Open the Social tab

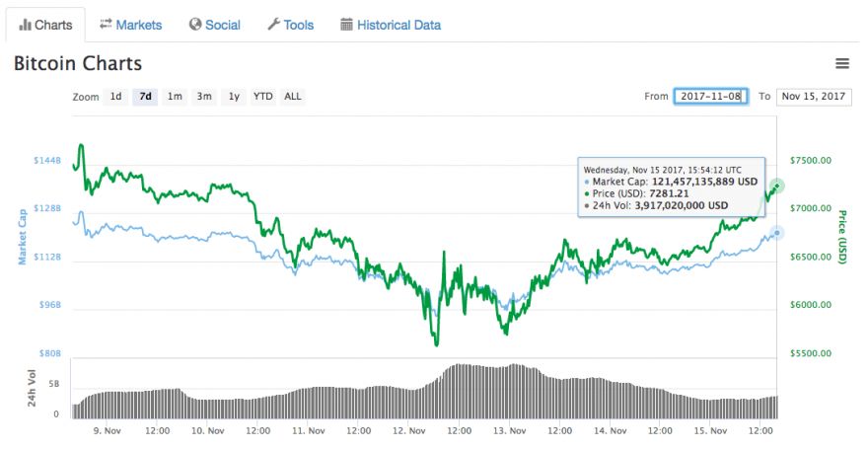tap(215, 25)
